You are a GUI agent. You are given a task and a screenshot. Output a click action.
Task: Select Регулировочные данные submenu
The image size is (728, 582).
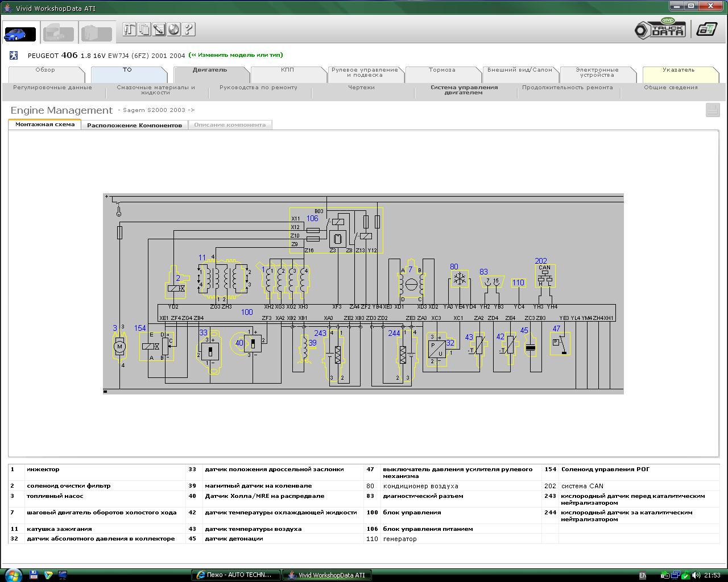[x=52, y=88]
